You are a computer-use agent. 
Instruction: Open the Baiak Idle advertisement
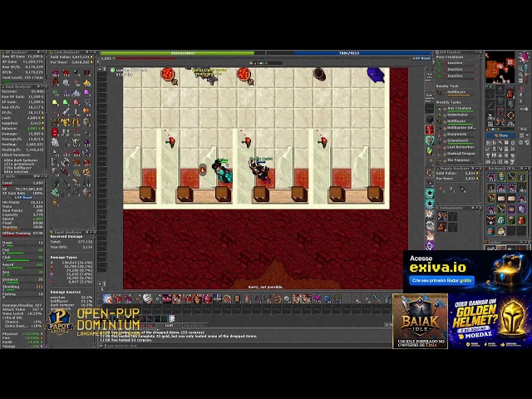point(420,321)
